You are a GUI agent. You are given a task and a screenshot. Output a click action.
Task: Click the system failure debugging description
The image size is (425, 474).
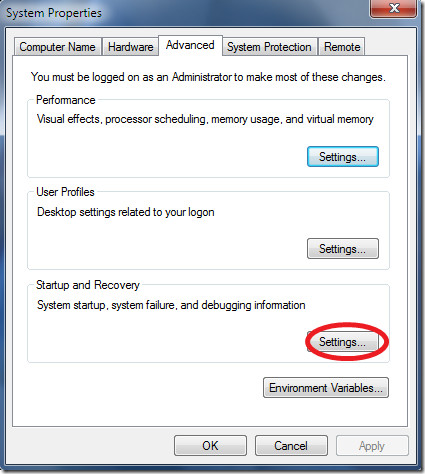(x=171, y=305)
